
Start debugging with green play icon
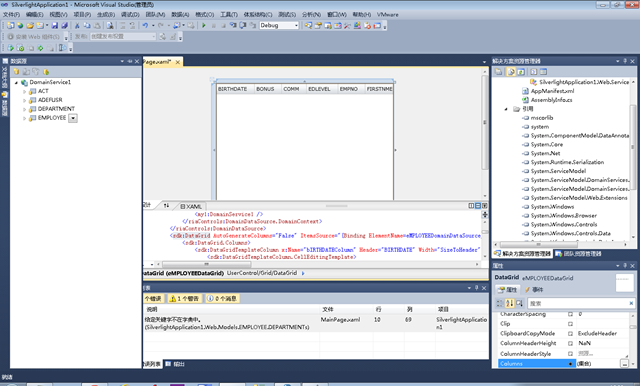click(x=204, y=25)
